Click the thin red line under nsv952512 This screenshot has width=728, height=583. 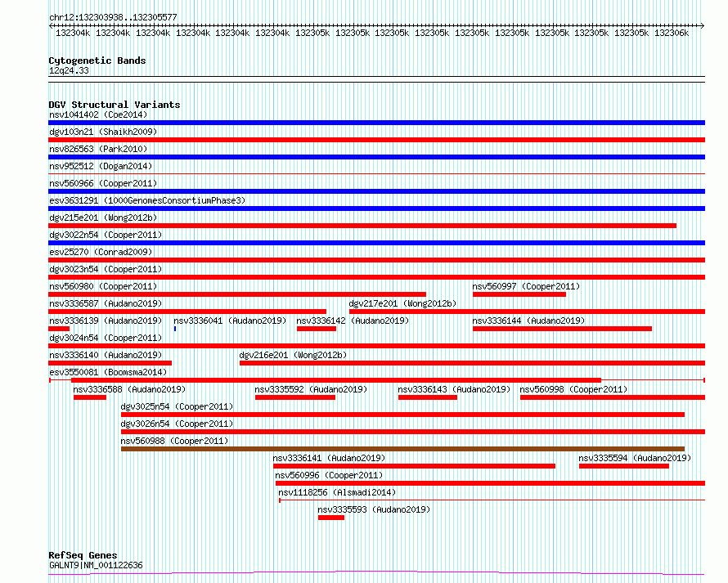(376, 174)
